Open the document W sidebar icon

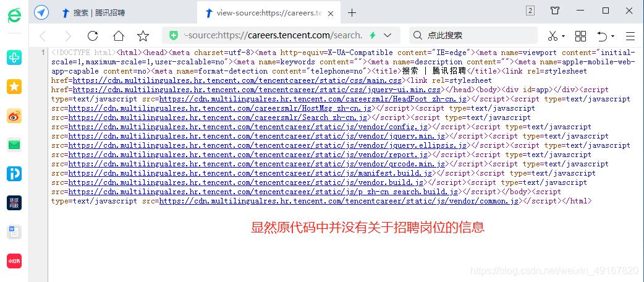point(14,232)
